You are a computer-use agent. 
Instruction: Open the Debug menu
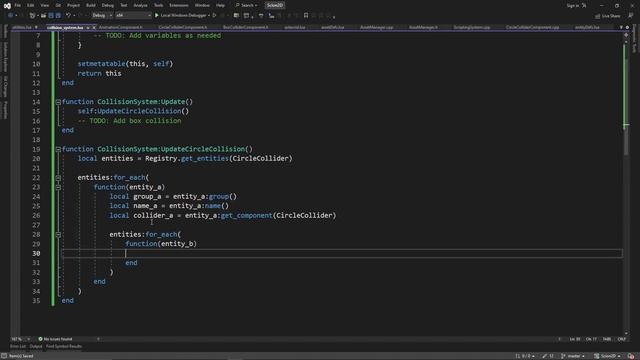[x=108, y=5]
